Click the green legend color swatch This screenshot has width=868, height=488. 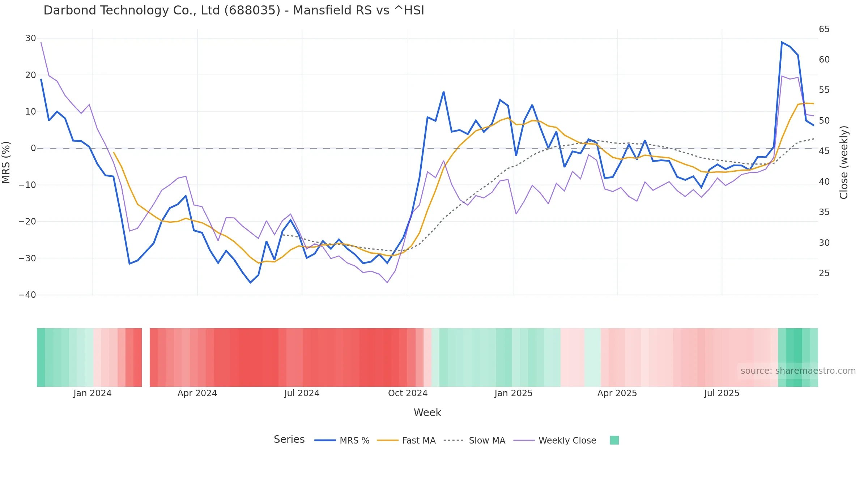(614, 440)
